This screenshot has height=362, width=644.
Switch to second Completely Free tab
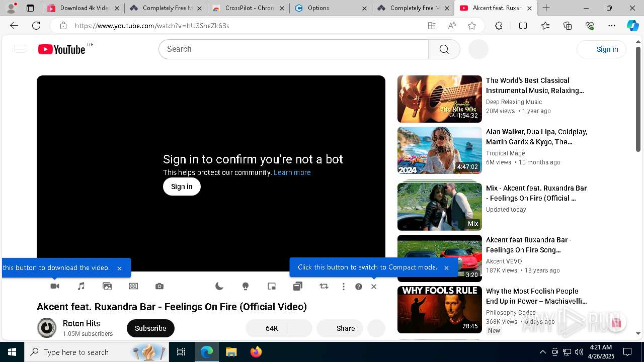[413, 8]
